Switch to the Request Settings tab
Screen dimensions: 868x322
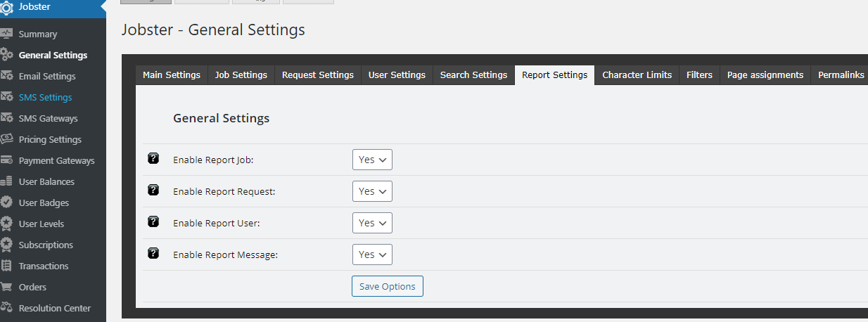click(318, 75)
